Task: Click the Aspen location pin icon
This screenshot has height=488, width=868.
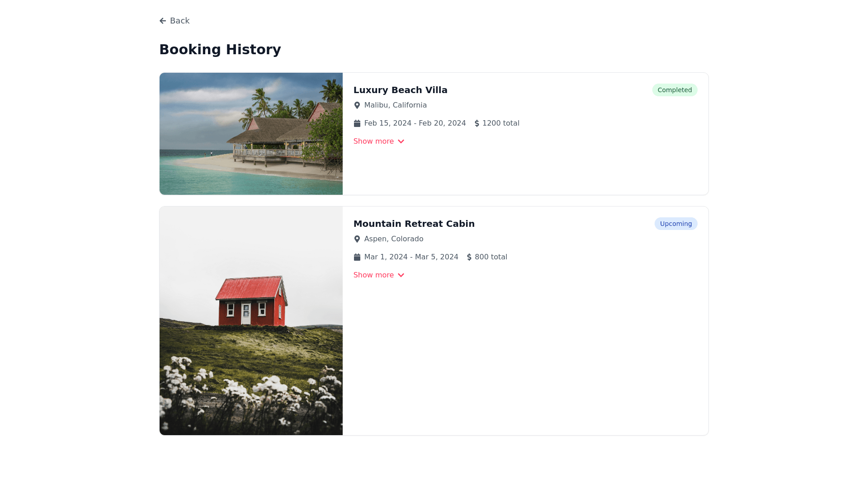Action: point(357,239)
